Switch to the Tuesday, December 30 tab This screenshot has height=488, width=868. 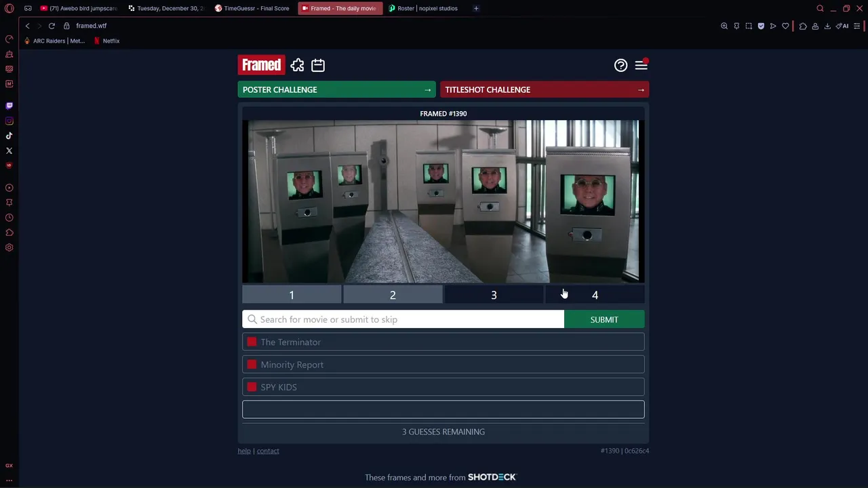coord(166,8)
